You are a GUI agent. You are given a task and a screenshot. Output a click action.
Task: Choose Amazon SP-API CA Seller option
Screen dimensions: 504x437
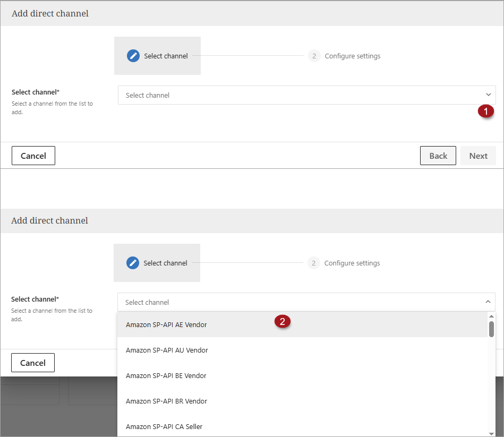(x=164, y=426)
